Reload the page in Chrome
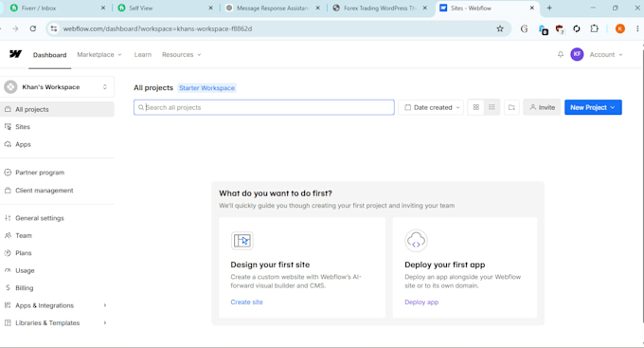This screenshot has width=644, height=348. coord(33,28)
